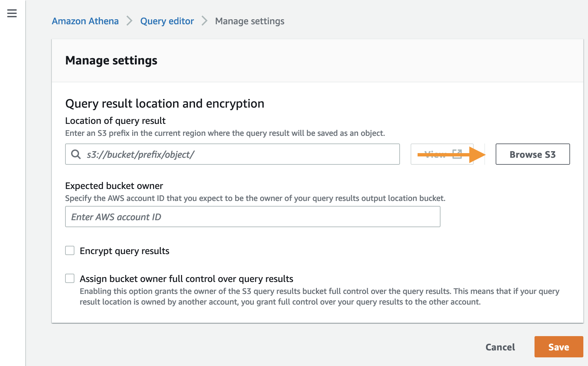Click the bold Manage settings page heading

(111, 60)
